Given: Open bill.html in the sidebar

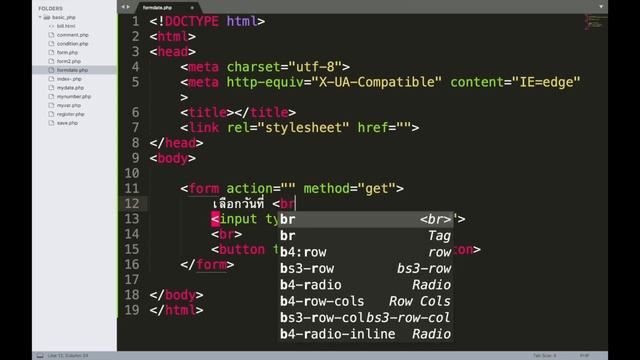Looking at the screenshot, I should (66, 26).
